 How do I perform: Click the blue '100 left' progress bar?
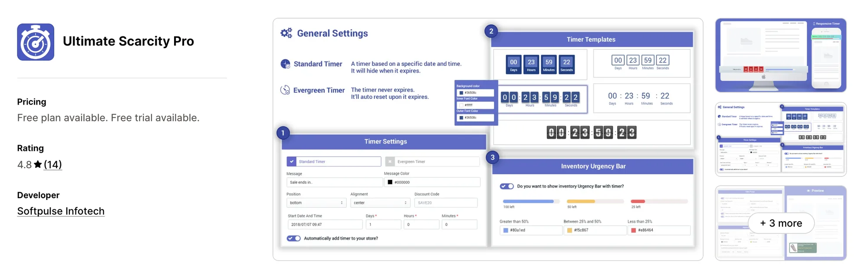[x=531, y=201]
